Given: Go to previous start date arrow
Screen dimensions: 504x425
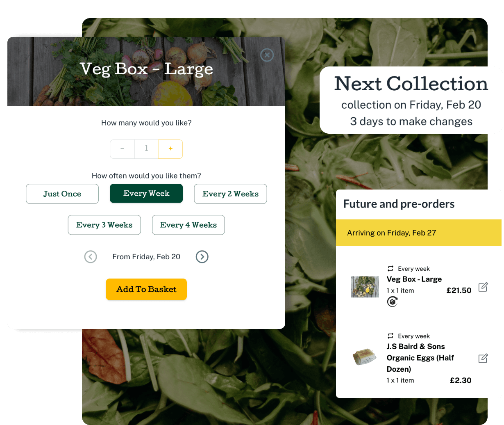Looking at the screenshot, I should (91, 257).
